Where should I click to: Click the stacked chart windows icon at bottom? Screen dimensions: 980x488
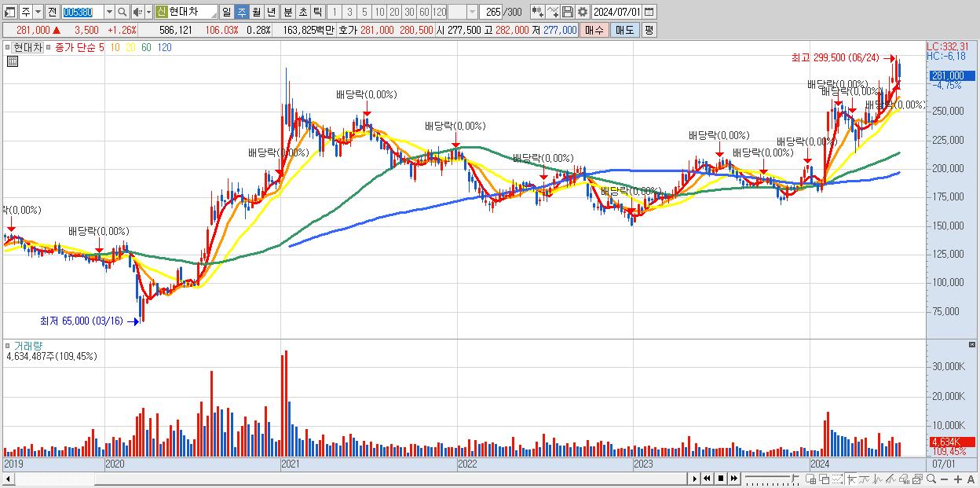[917, 479]
